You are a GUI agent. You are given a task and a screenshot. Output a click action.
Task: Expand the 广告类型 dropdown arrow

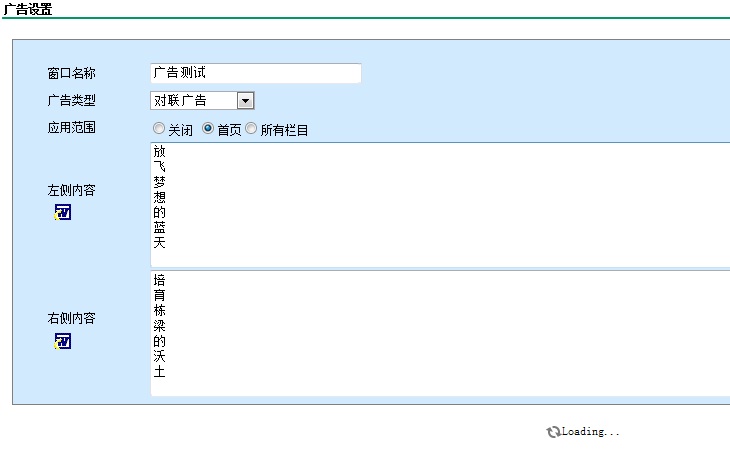[246, 100]
